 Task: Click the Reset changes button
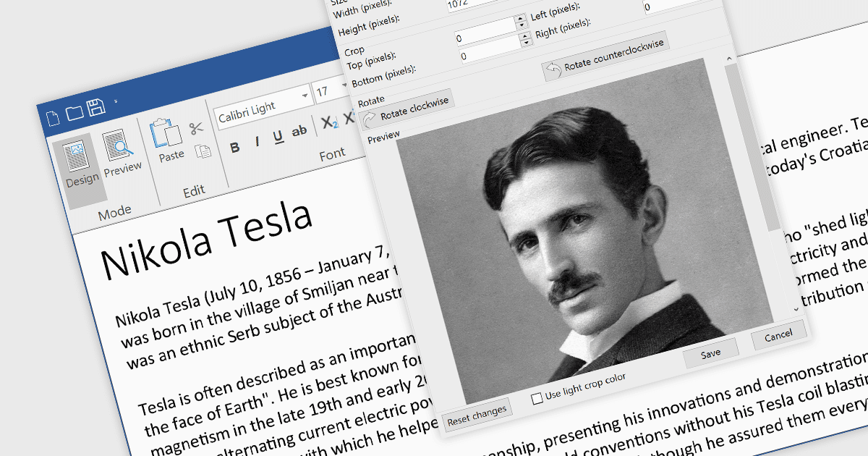(x=476, y=416)
